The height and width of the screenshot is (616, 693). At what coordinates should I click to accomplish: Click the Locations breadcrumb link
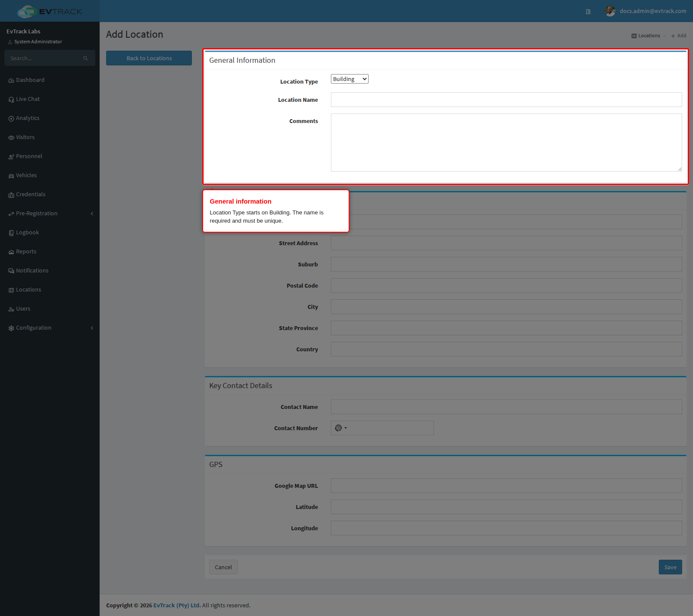point(646,36)
